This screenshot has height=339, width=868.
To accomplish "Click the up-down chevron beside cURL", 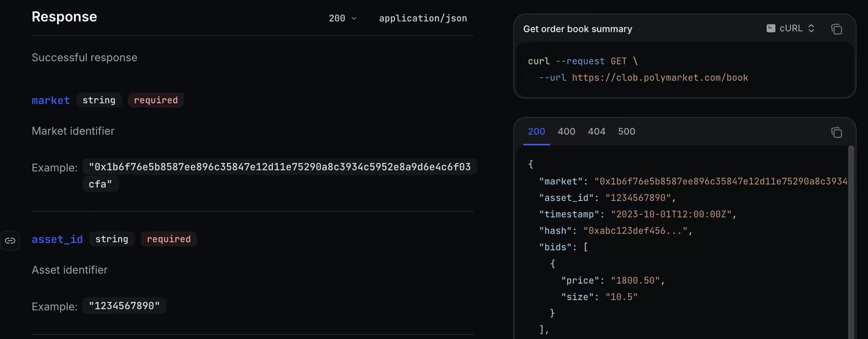I will [x=811, y=29].
